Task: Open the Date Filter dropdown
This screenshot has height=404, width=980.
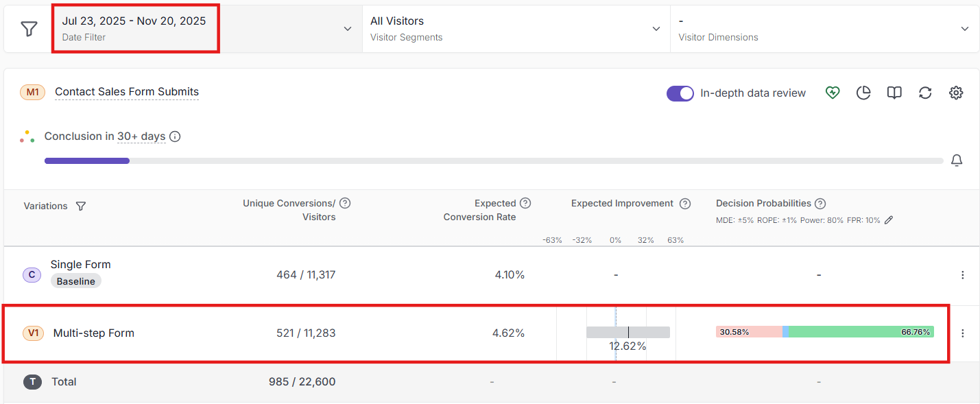Action: [207, 29]
